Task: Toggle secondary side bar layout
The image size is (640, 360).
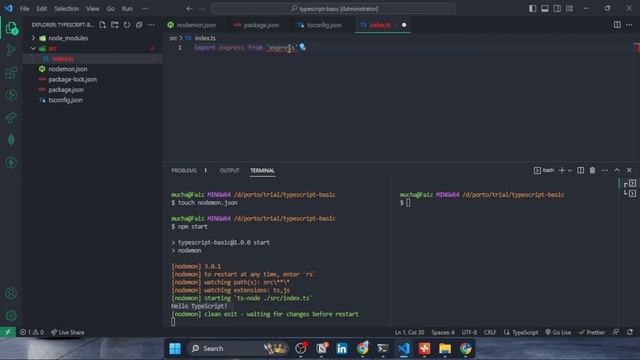Action: point(557,8)
